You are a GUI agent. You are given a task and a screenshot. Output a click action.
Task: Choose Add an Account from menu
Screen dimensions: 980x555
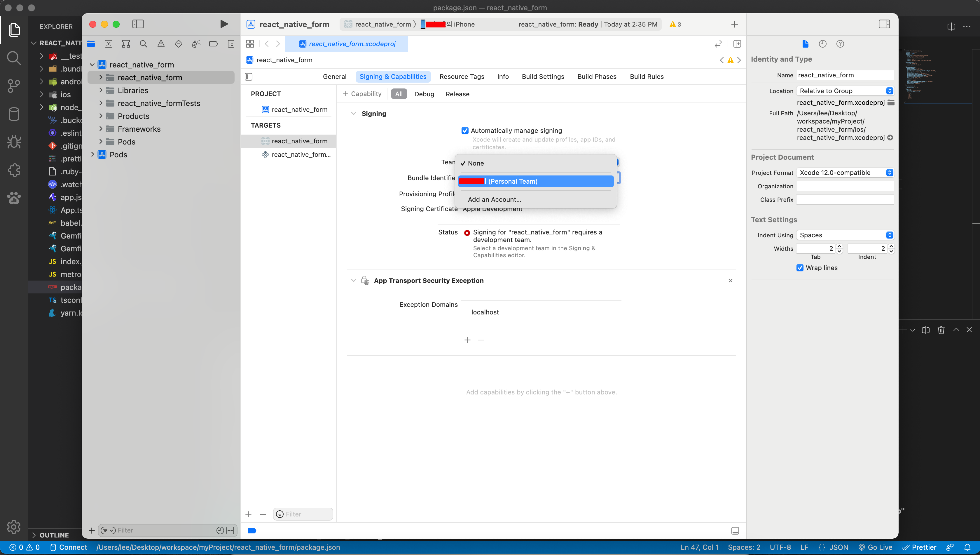click(495, 199)
